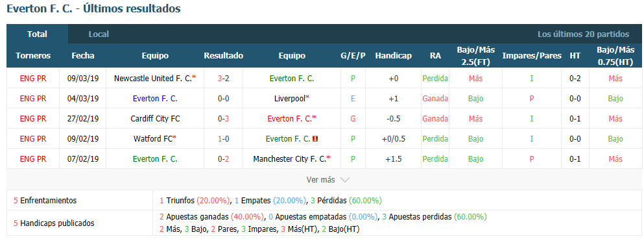The width and height of the screenshot is (644, 239).
Task: Switch to the Local tab
Action: [99, 34]
